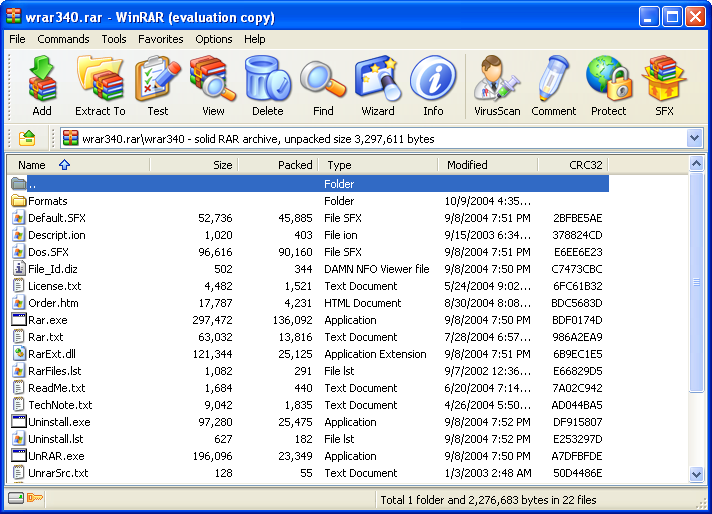Screen dimensions: 712x514
Task: Go up one folder level icon
Action: [x=27, y=138]
